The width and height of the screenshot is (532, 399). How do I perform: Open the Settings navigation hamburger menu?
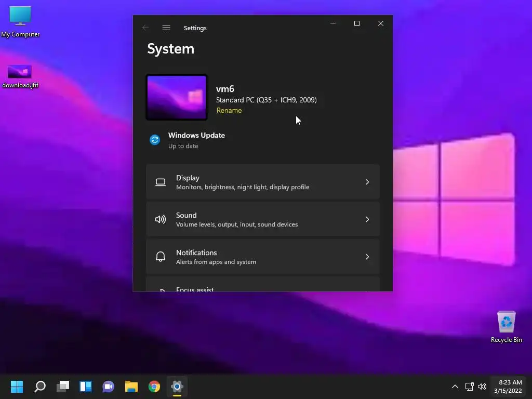pyautogui.click(x=166, y=28)
